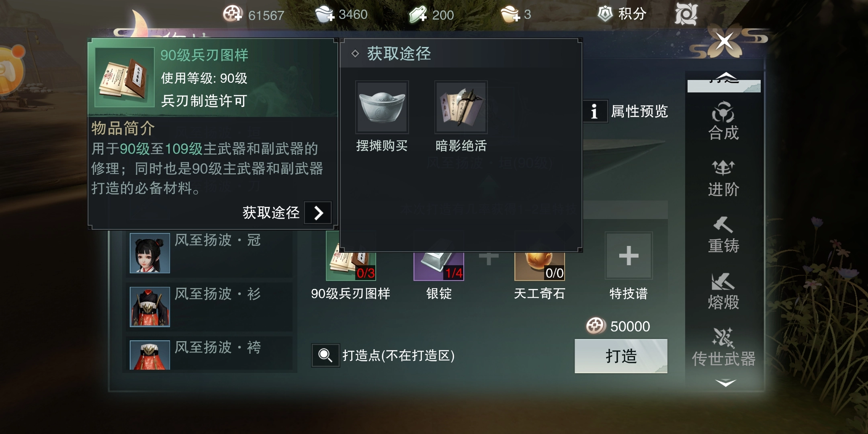Open the 暗影绝活 acquisition source icon
Image resolution: width=868 pixels, height=434 pixels.
[x=461, y=107]
